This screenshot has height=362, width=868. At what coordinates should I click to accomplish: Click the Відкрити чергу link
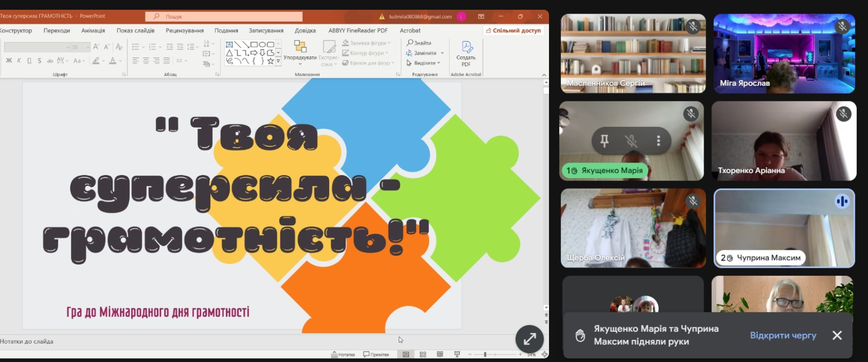(x=783, y=335)
